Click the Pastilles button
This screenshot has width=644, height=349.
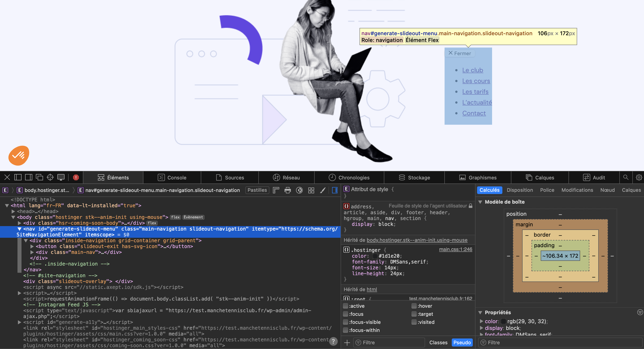point(257,190)
